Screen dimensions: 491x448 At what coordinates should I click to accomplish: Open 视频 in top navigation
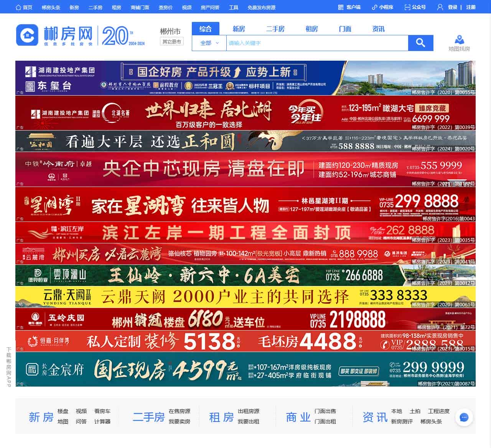point(187,7)
